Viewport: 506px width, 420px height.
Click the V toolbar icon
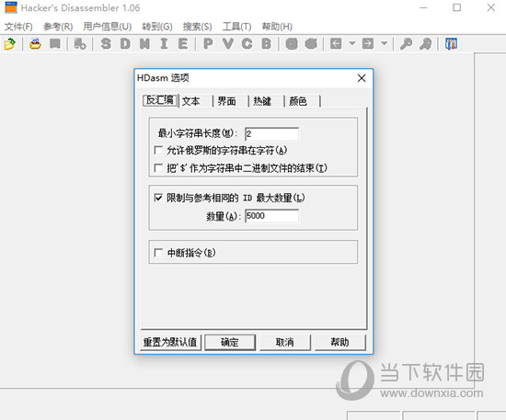(228, 43)
